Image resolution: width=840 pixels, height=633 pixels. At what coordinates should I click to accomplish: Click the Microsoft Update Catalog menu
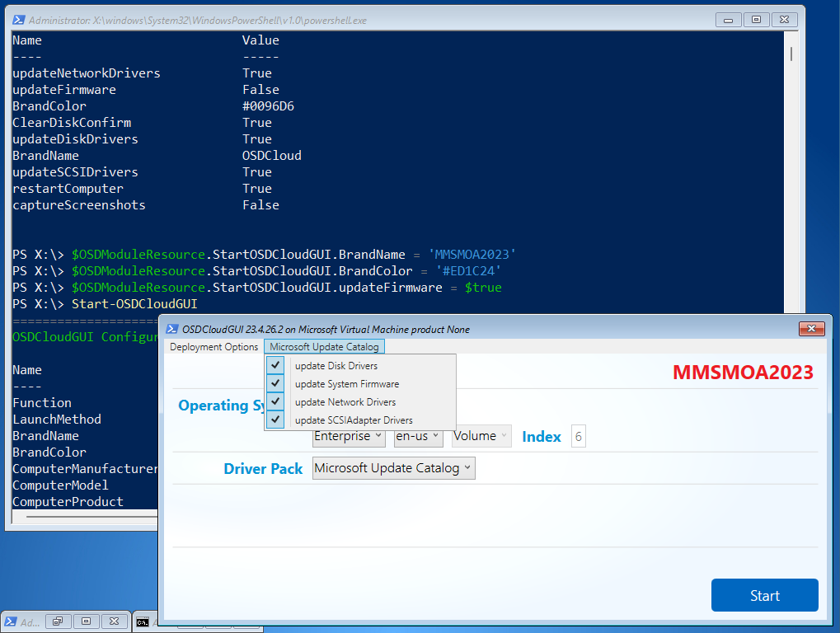[x=324, y=347]
